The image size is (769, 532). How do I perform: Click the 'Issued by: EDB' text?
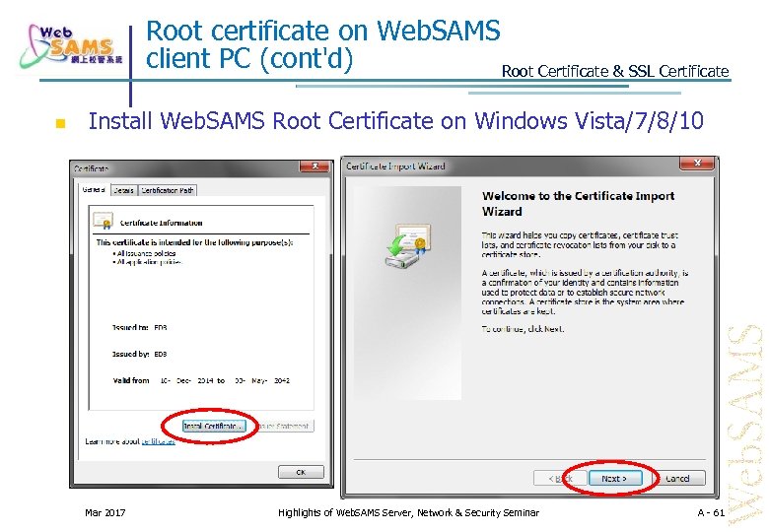point(140,354)
